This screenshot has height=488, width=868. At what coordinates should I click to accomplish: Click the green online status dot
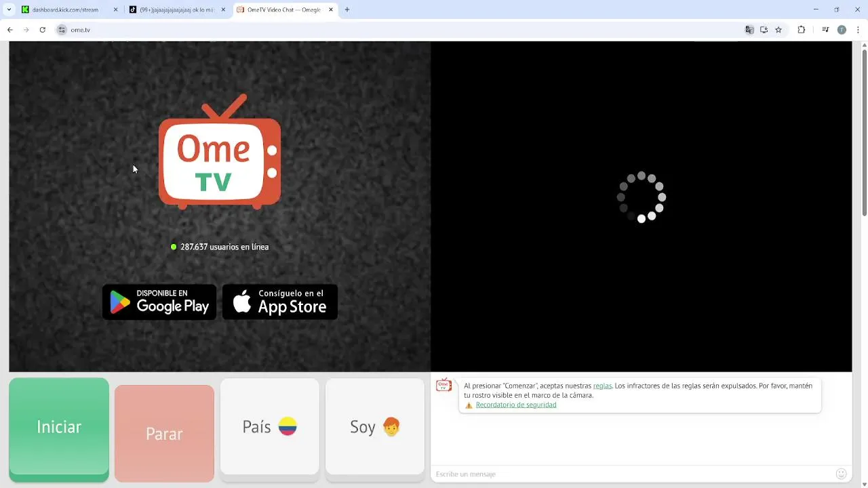(174, 247)
